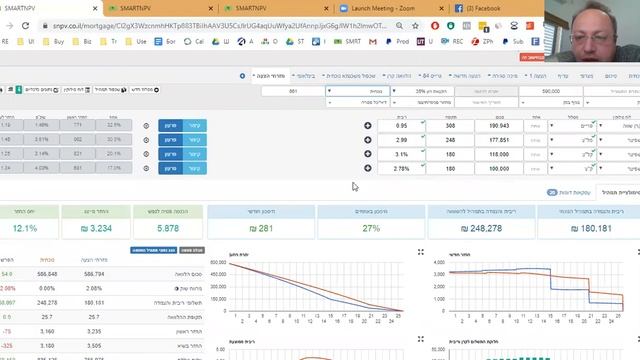Viewport: 640px width, 360px height.
Task: Open the track type dropdown on the 177,851 row
Action: coord(572,140)
